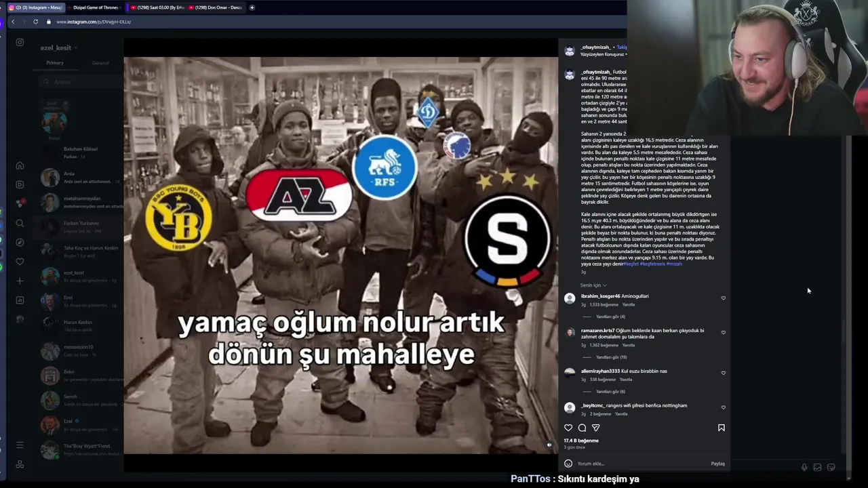Go back with browser back arrow

[x=13, y=22]
